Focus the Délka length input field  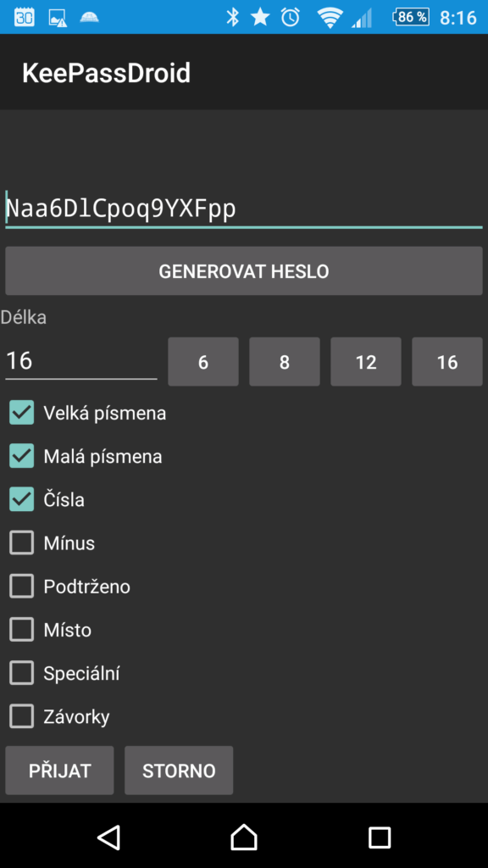81,361
